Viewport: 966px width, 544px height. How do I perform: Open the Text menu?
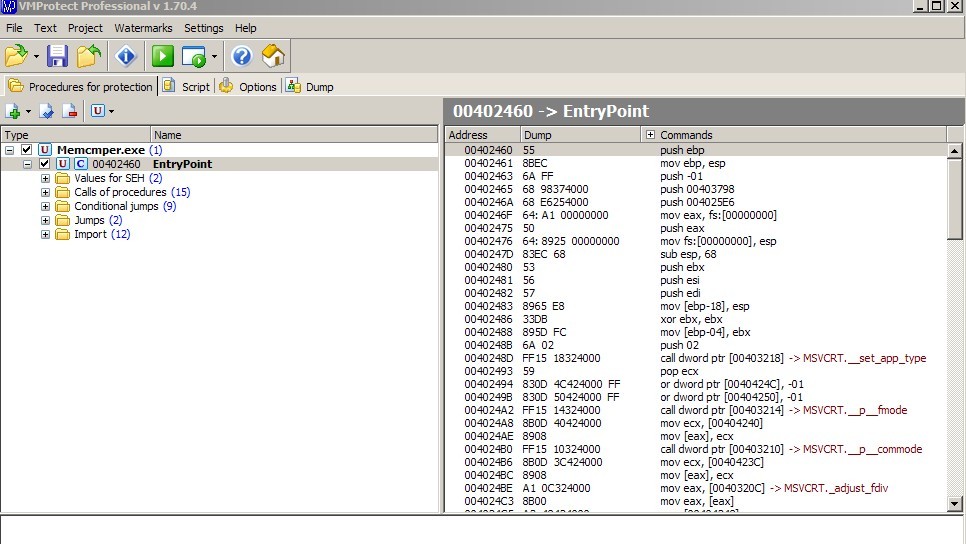pyautogui.click(x=45, y=28)
